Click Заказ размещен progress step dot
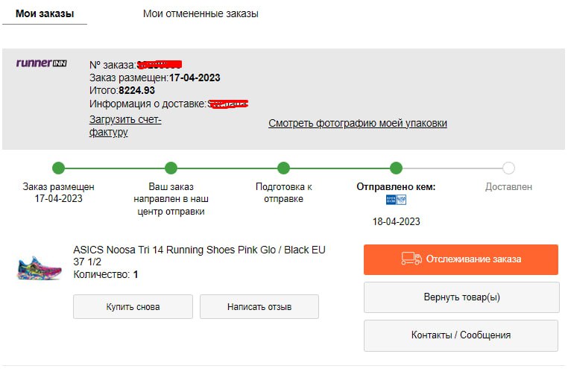This screenshot has height=392, width=568. pos(58,168)
